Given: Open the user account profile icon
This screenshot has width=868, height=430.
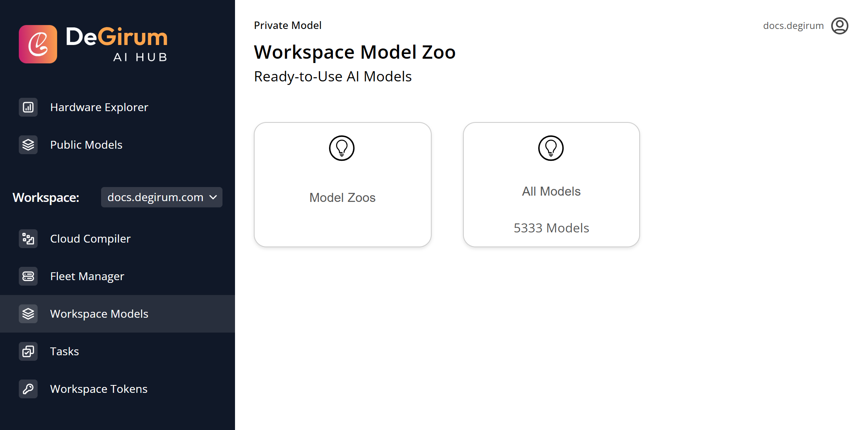Looking at the screenshot, I should (x=839, y=26).
